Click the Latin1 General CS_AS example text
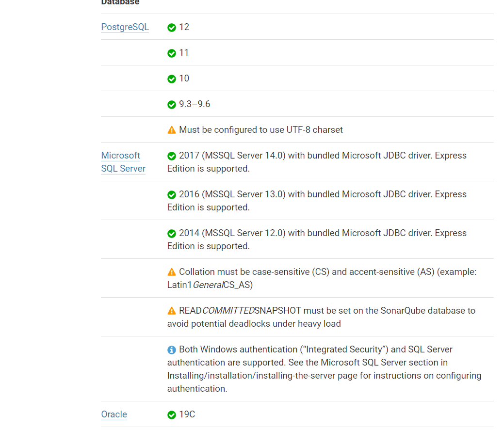The height and width of the screenshot is (430, 504). click(x=210, y=285)
